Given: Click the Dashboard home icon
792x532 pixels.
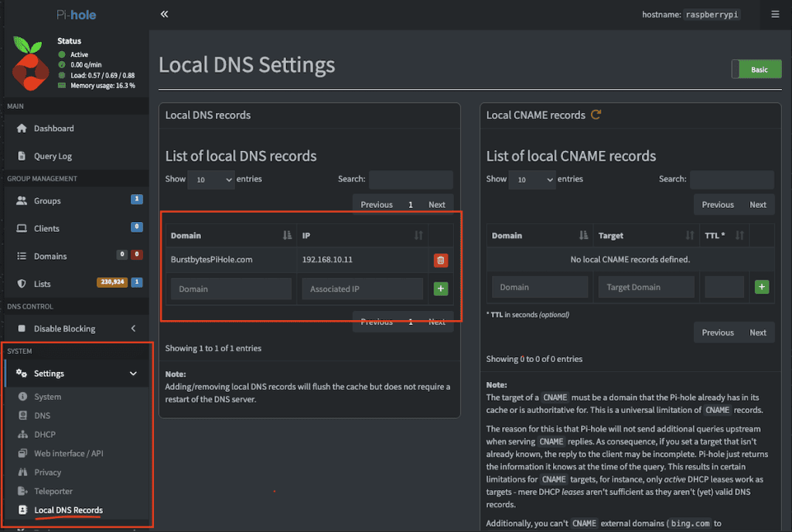Looking at the screenshot, I should [x=22, y=128].
